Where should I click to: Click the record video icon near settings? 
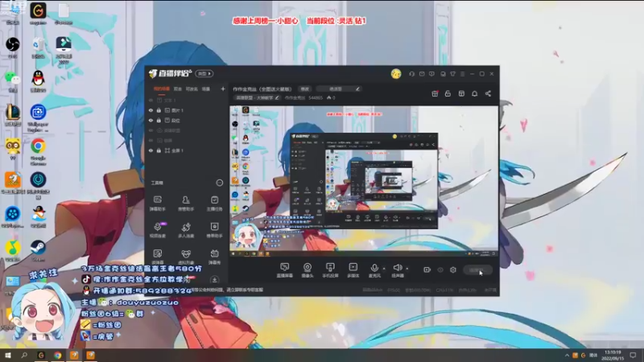point(427,269)
